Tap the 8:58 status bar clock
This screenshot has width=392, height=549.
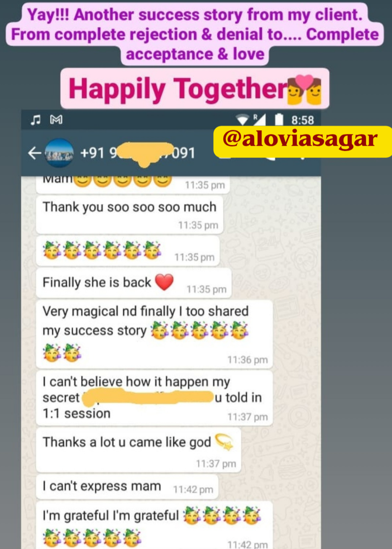[302, 120]
